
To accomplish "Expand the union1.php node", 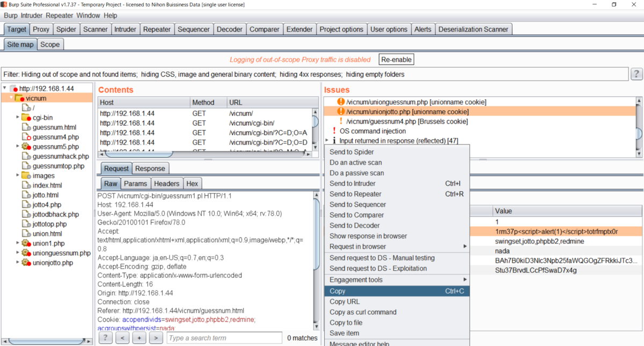I will 18,243.
